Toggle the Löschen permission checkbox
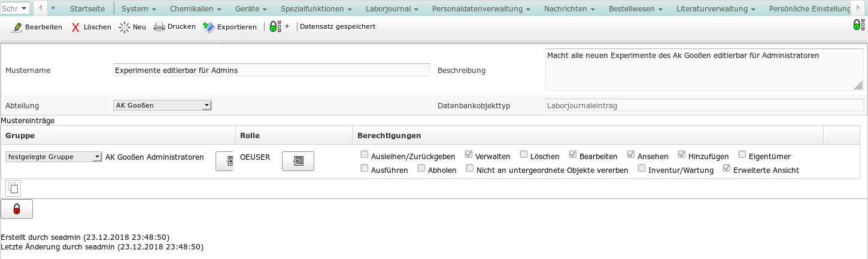Screen dimensions: 868x259 (x=524, y=156)
